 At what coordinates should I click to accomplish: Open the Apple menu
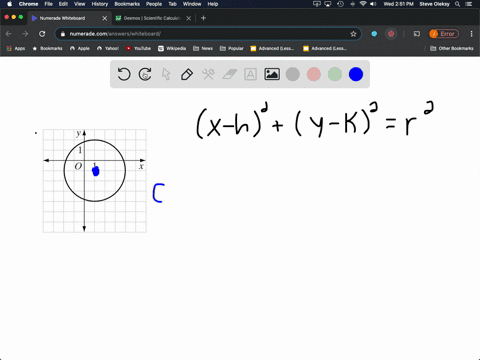pyautogui.click(x=9, y=4)
